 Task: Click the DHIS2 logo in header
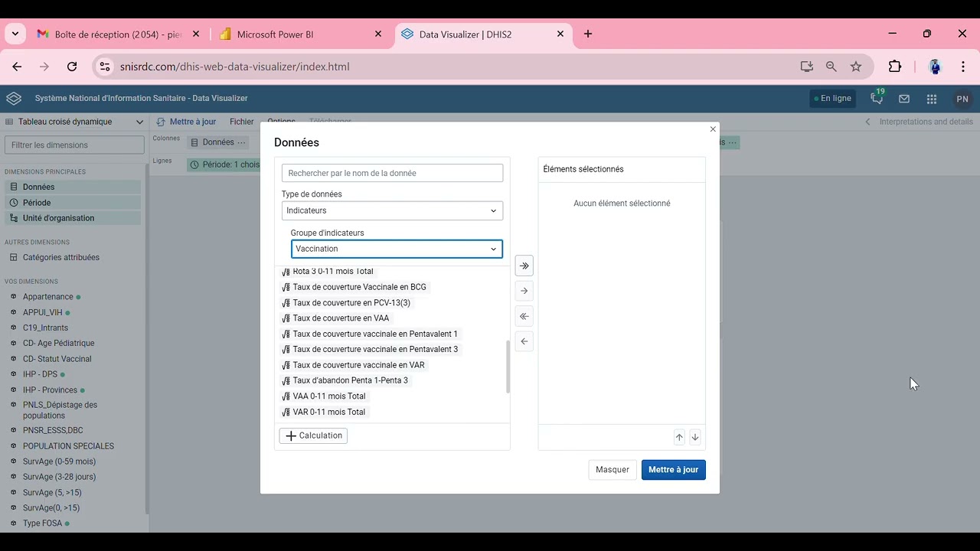coord(14,98)
